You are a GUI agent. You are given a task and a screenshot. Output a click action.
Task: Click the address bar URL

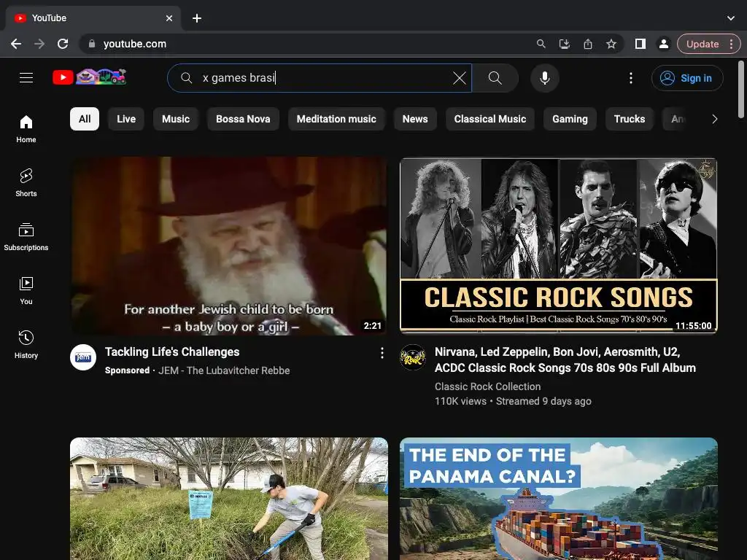pyautogui.click(x=135, y=44)
